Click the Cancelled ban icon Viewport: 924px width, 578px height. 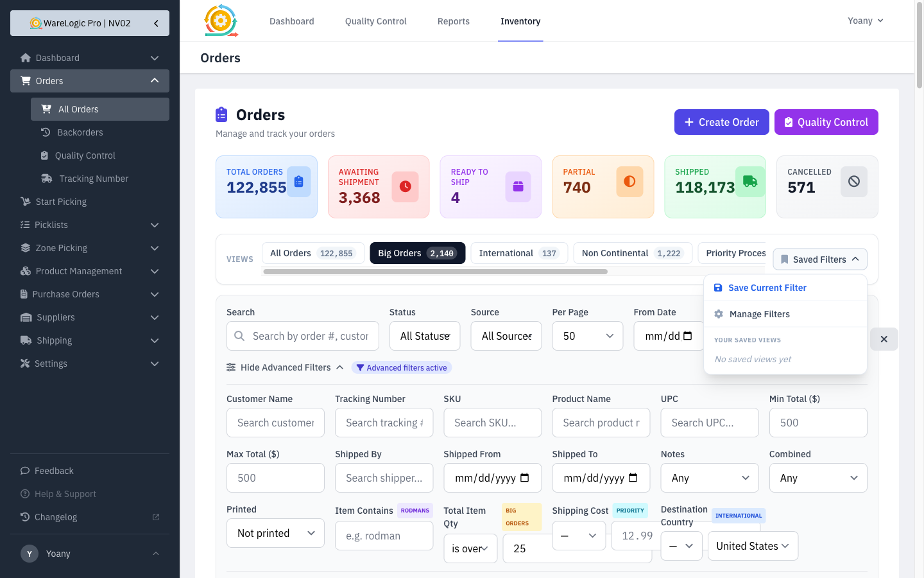854,182
